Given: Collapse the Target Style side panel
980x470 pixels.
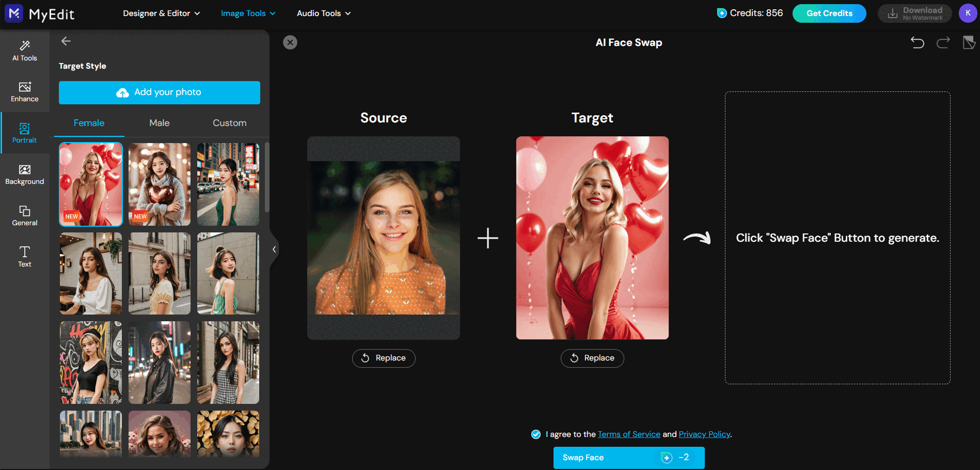Looking at the screenshot, I should [x=274, y=249].
